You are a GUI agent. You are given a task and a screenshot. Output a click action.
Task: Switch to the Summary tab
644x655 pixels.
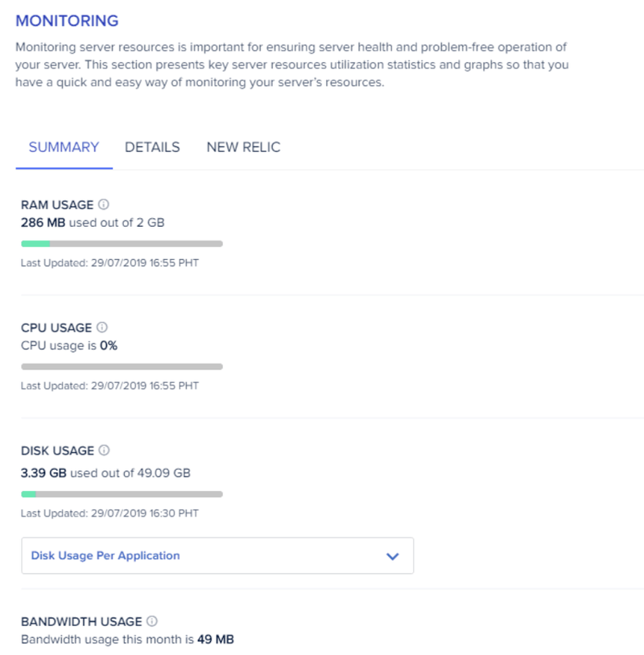(x=64, y=147)
